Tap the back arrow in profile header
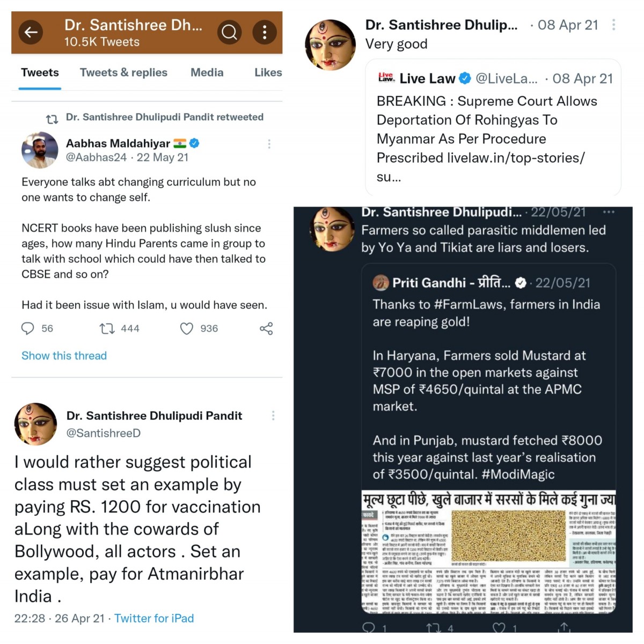Viewport: 644px width, 644px height. [x=31, y=32]
